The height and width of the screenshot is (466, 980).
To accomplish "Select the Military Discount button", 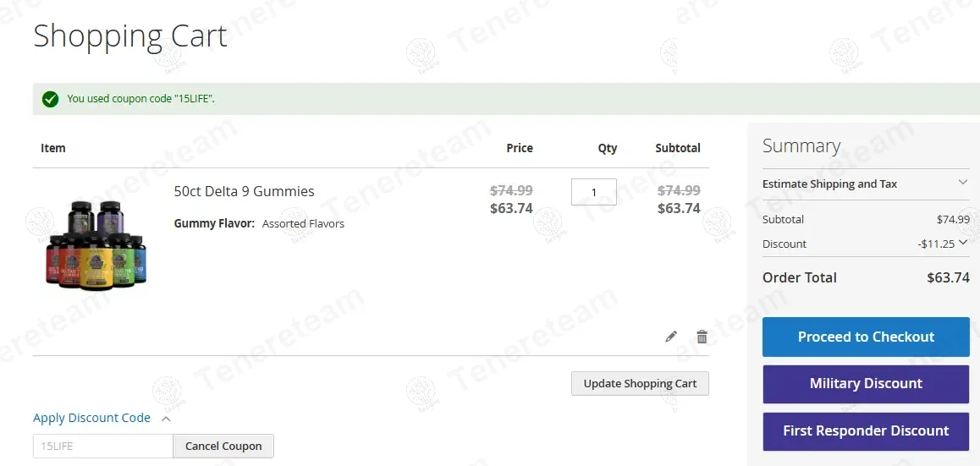I will [x=866, y=384].
